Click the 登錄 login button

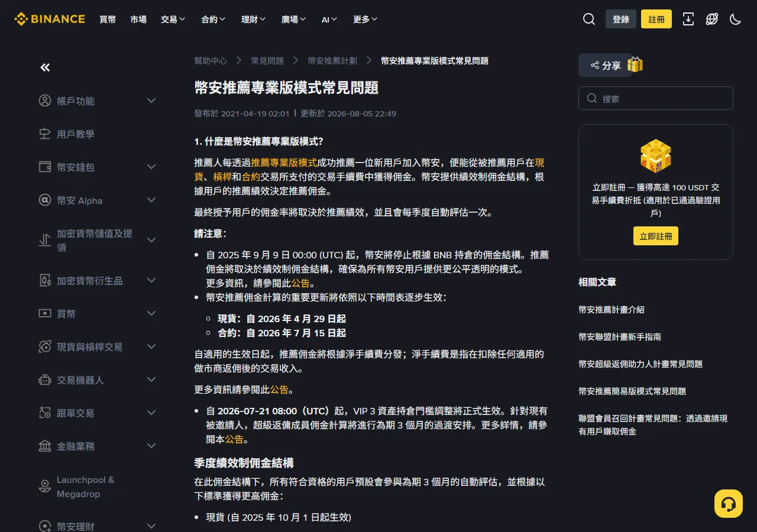point(621,19)
